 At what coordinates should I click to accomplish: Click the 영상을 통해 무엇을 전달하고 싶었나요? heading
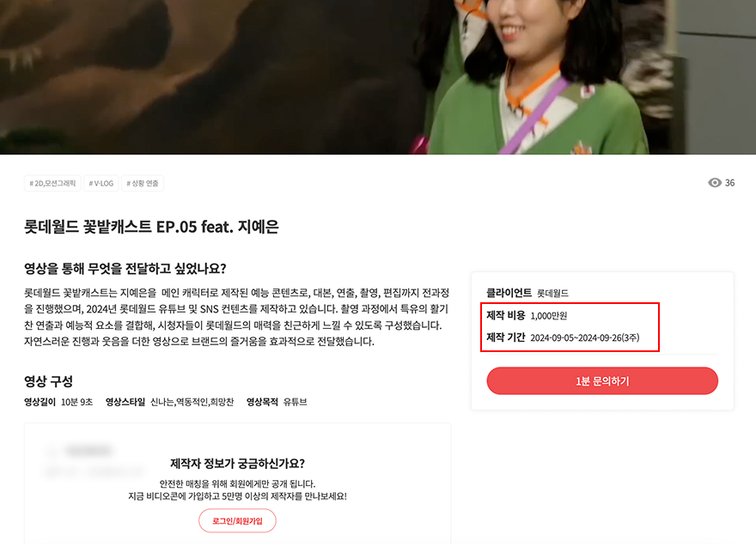pyautogui.click(x=125, y=269)
